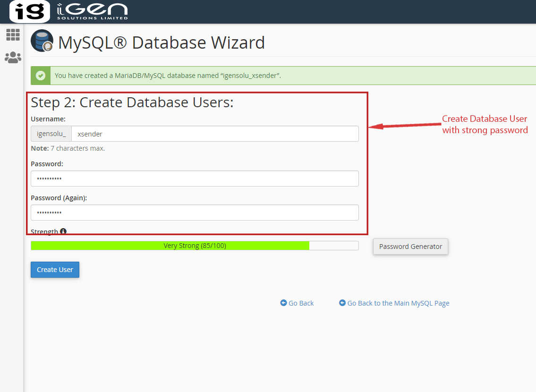
Task: Click the MySQL Database Wizard page icon
Action: click(42, 41)
